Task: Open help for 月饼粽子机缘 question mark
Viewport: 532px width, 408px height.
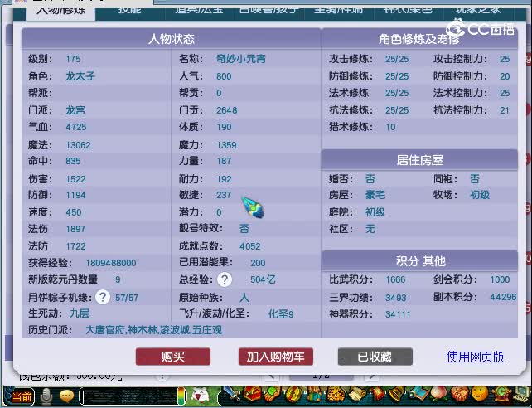Action: (x=103, y=298)
